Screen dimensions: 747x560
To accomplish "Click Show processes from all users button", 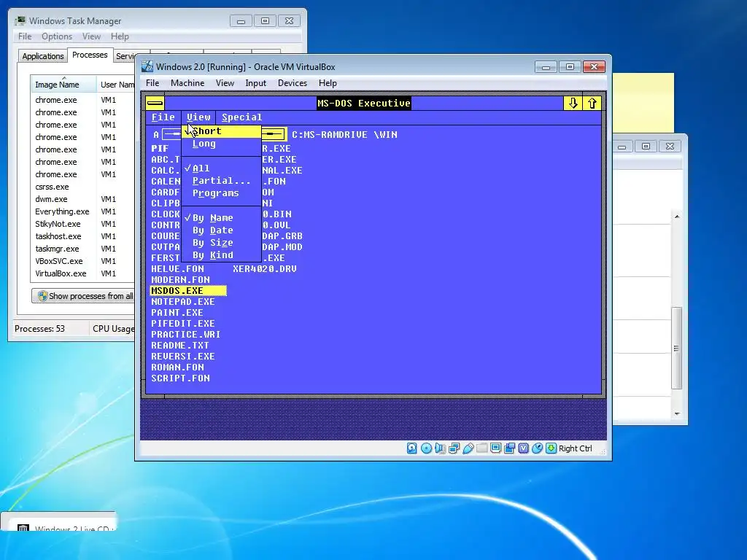I will coord(84,296).
